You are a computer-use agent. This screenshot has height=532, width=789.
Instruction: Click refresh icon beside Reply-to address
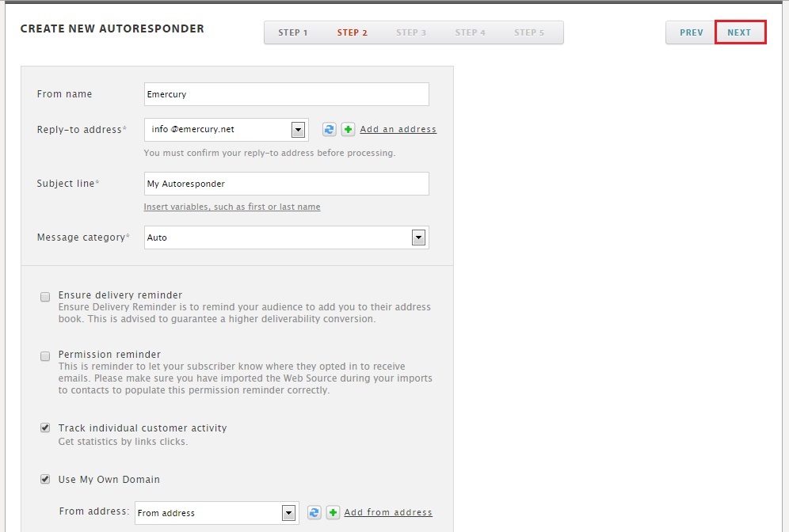(330, 130)
